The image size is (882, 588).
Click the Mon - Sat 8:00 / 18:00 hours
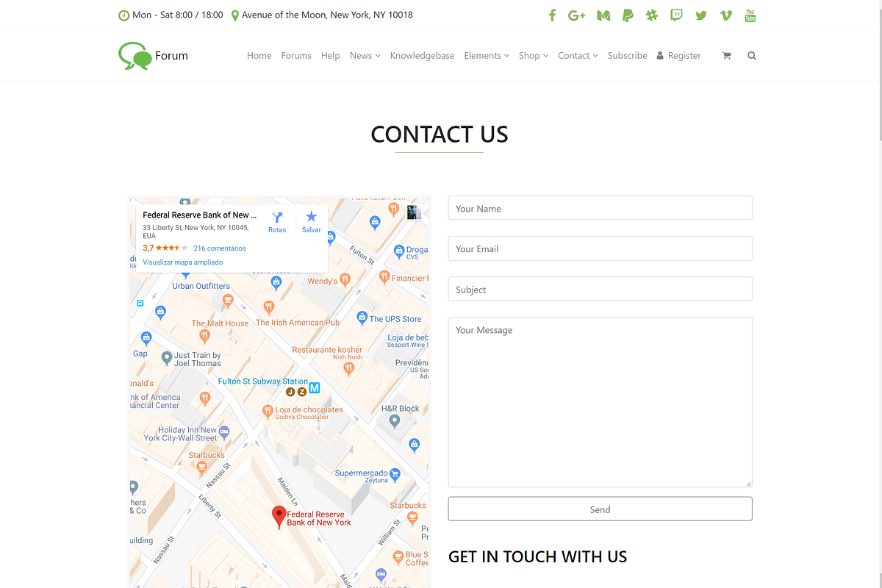pyautogui.click(x=178, y=15)
